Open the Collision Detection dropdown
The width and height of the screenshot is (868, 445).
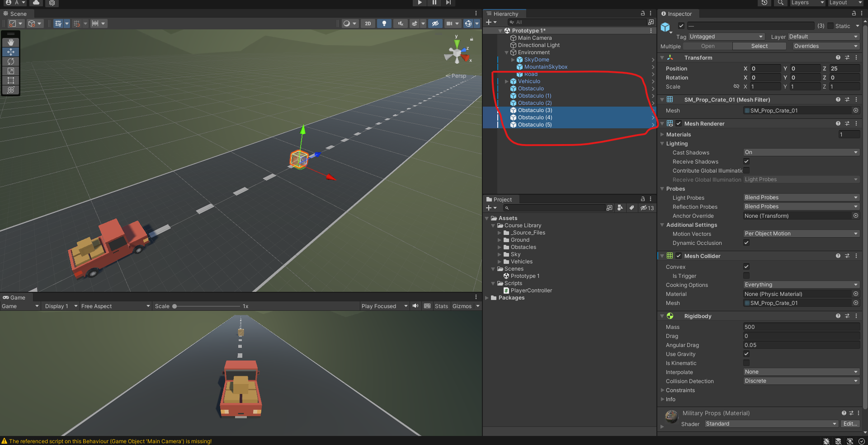[801, 381]
